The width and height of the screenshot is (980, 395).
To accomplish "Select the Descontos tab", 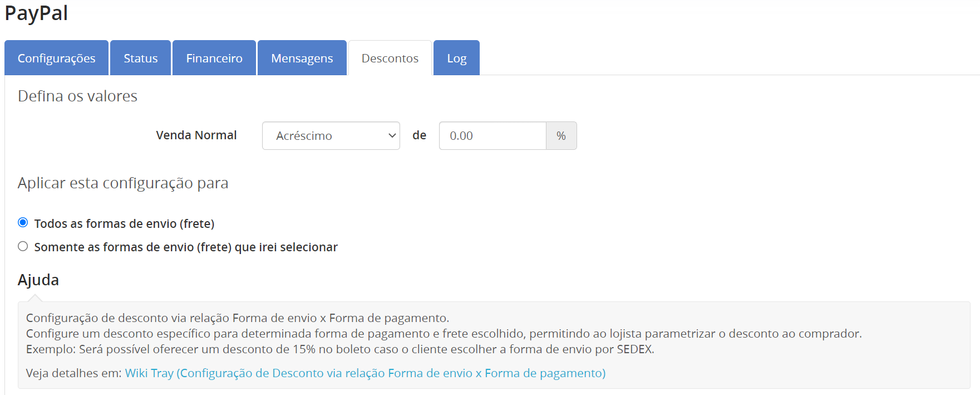I will [390, 58].
